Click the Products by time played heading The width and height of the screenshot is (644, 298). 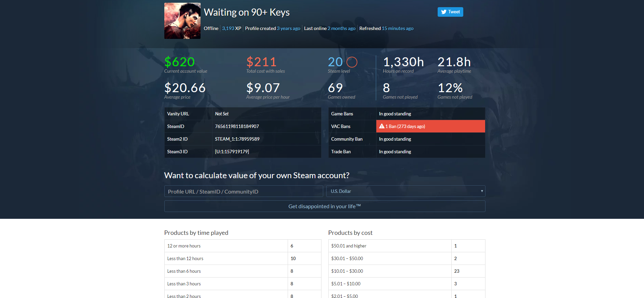coord(196,233)
